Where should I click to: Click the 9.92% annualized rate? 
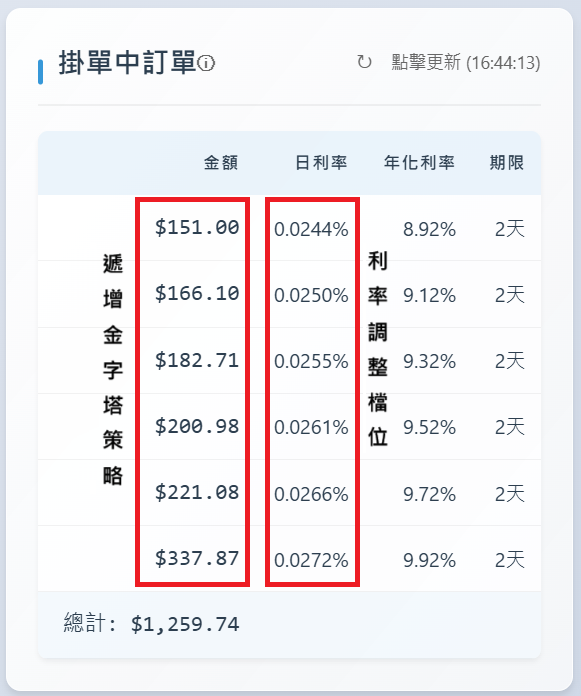429,560
